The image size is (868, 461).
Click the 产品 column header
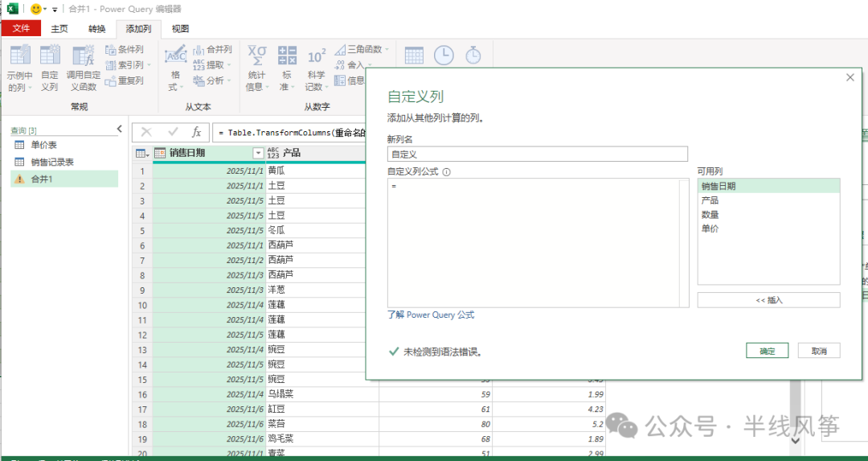(x=315, y=153)
